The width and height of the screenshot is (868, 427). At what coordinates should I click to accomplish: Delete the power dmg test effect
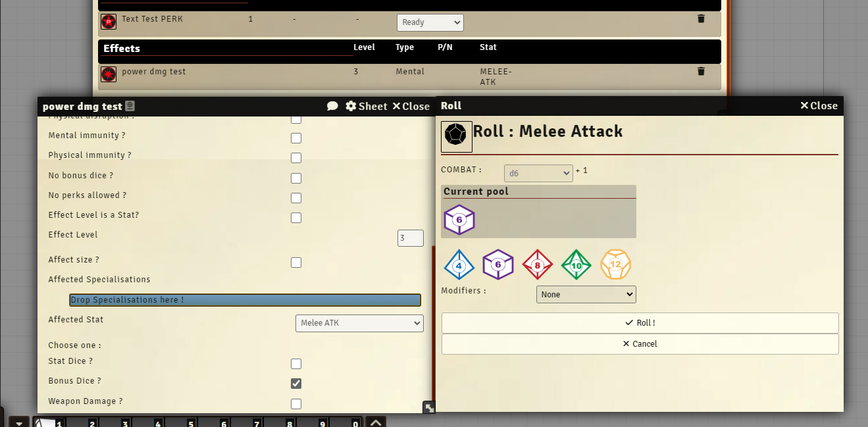pyautogui.click(x=701, y=72)
